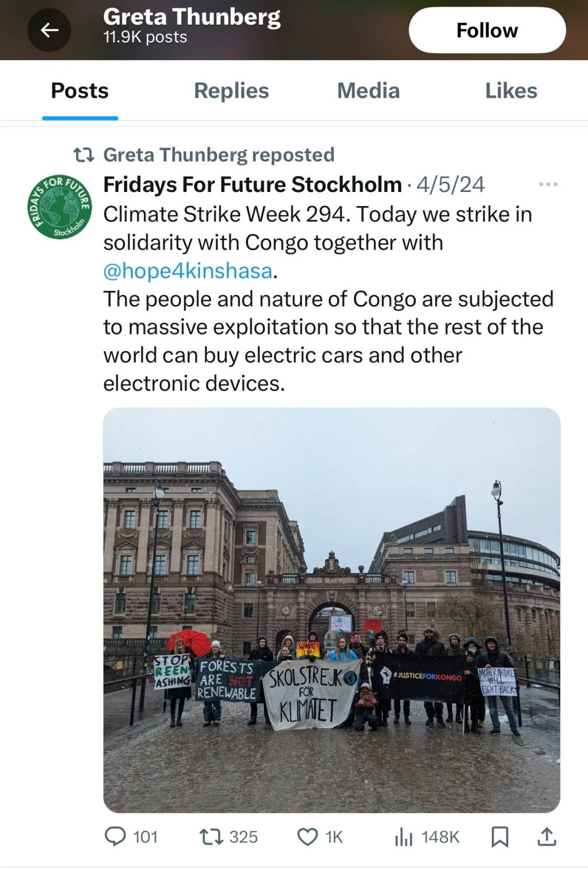The width and height of the screenshot is (588, 870).
Task: Open the reply comment icon
Action: (x=115, y=836)
